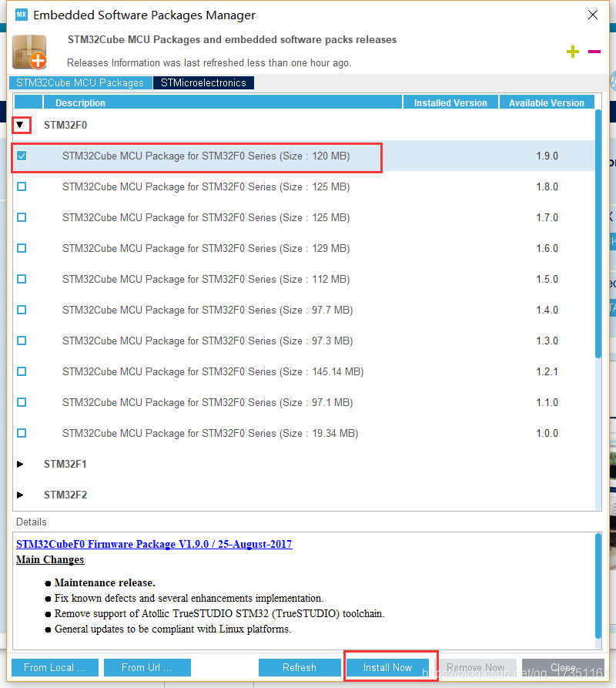Select the STM32F1 group label
The width and height of the screenshot is (616, 688).
pyautogui.click(x=65, y=464)
